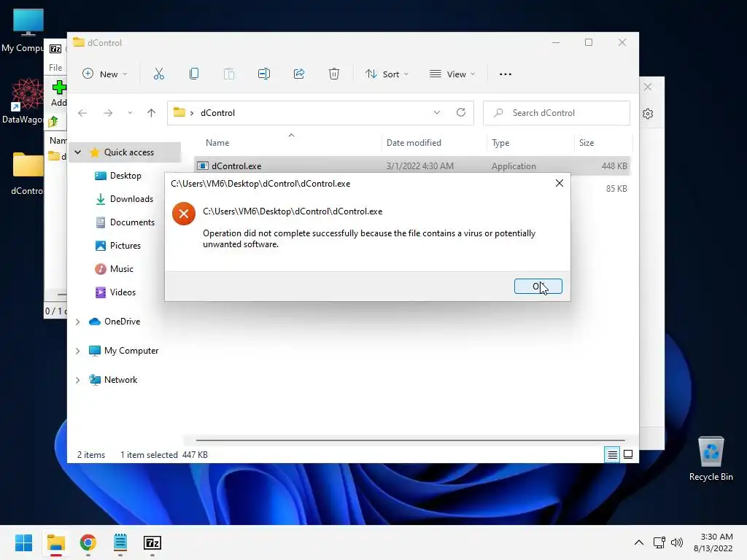Screen dimensions: 747x560
Task: Click the dControl address bar path
Action: coord(217,113)
